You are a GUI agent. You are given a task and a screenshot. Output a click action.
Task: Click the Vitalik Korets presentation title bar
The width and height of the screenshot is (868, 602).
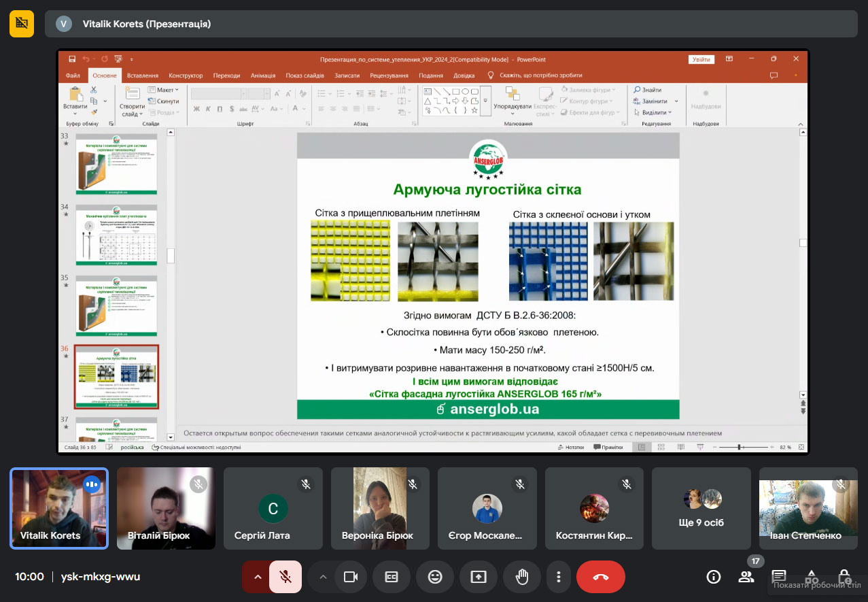point(451,24)
